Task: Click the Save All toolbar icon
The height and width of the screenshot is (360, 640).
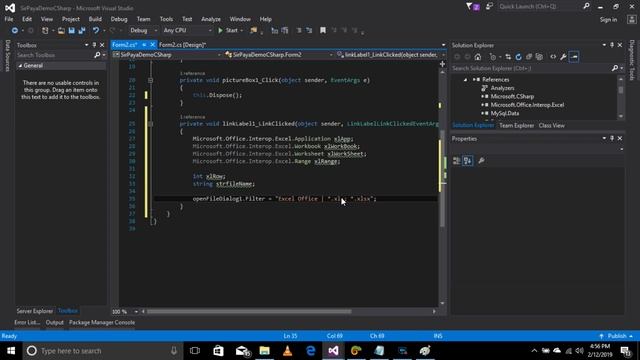Action: point(82,31)
